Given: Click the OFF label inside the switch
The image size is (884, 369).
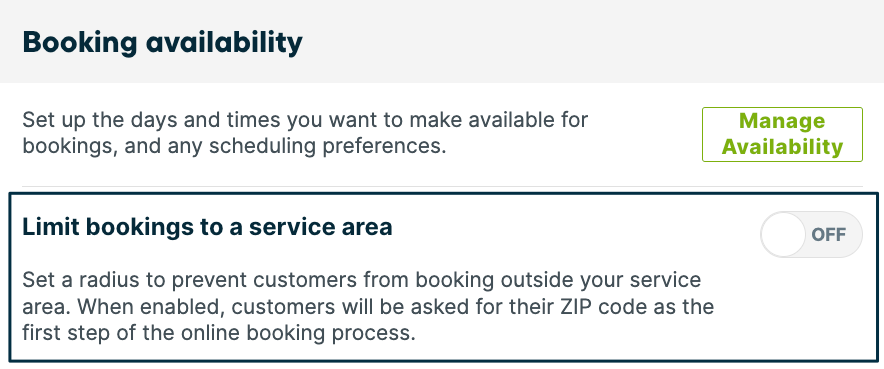Looking at the screenshot, I should [828, 234].
